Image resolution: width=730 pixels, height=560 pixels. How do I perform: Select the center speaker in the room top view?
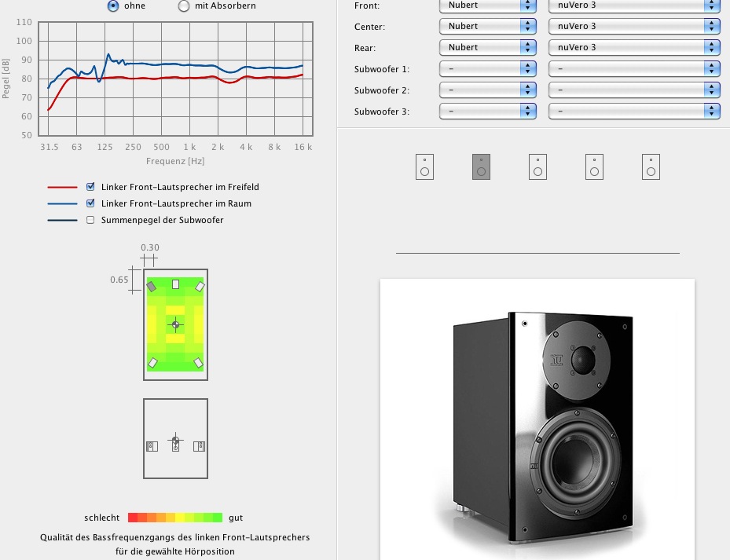176,284
